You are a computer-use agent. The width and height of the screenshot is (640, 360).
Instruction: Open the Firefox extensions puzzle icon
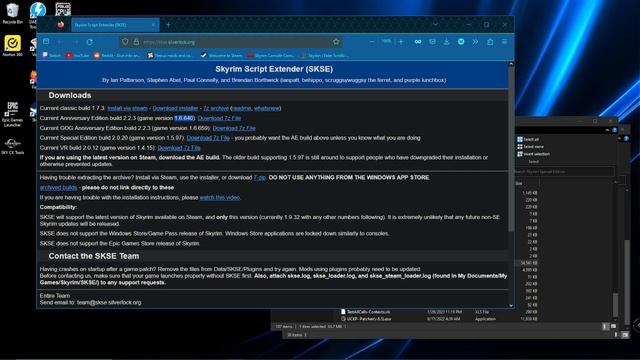(x=490, y=42)
